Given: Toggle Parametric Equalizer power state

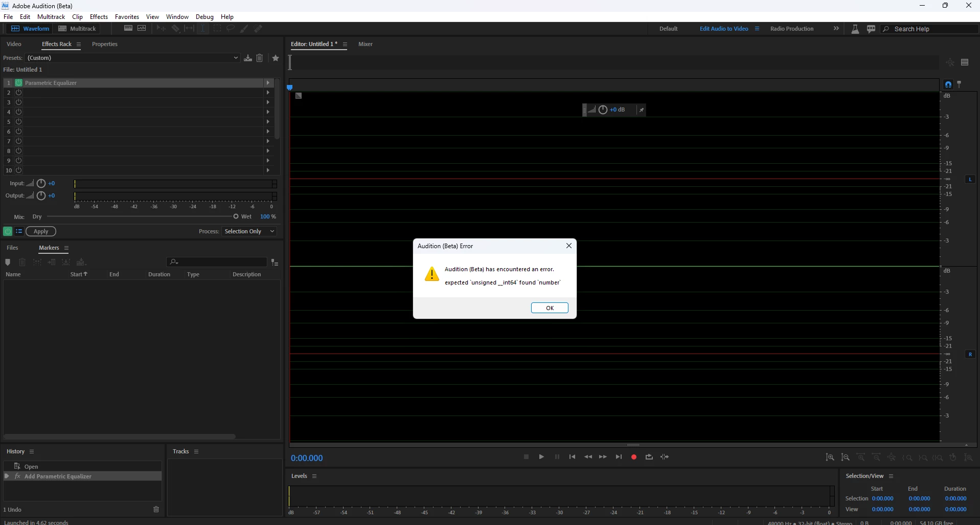Looking at the screenshot, I should (19, 82).
